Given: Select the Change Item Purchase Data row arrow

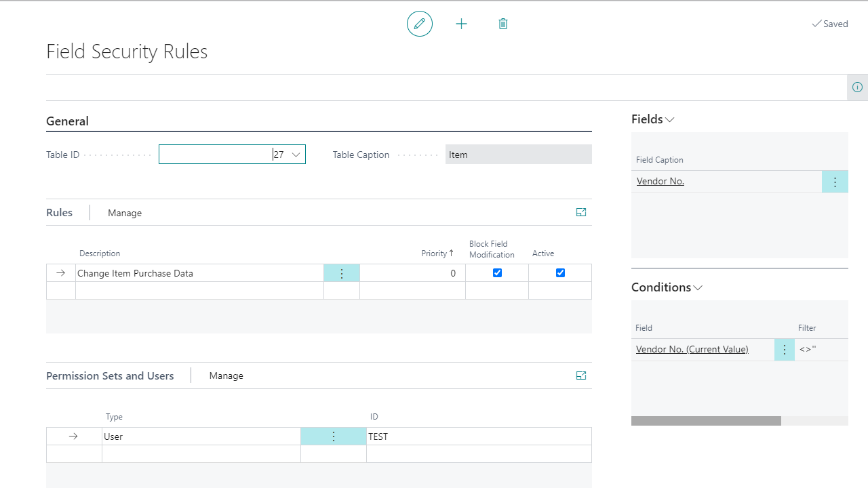Looking at the screenshot, I should pyautogui.click(x=61, y=273).
